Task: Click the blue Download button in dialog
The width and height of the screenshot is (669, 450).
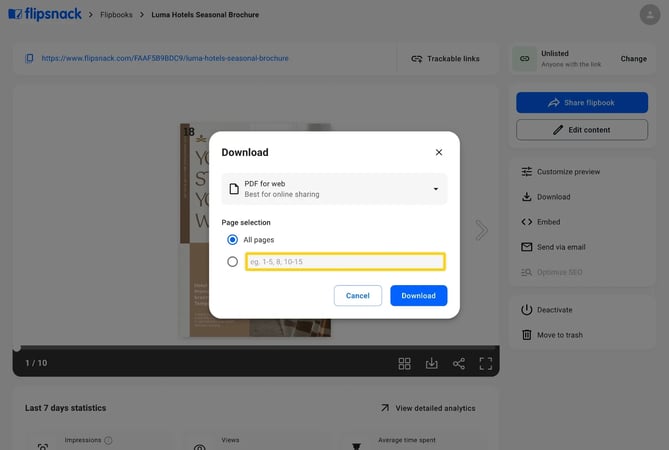Action: coord(419,296)
